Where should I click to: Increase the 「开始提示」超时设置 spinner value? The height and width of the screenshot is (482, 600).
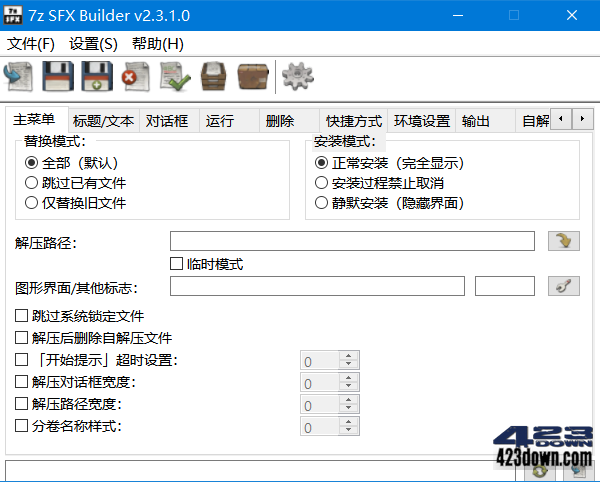(x=348, y=355)
